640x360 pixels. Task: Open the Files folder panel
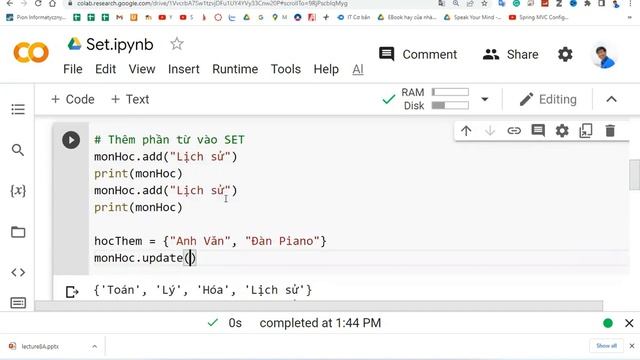(18, 232)
